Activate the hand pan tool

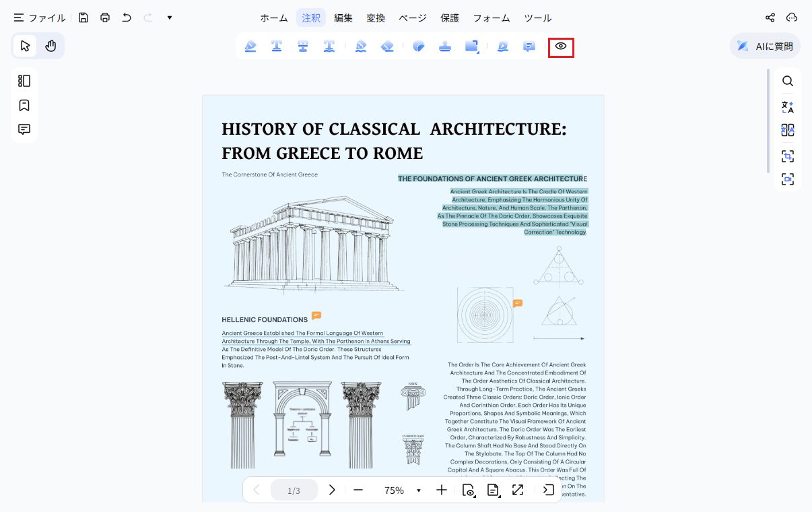50,46
